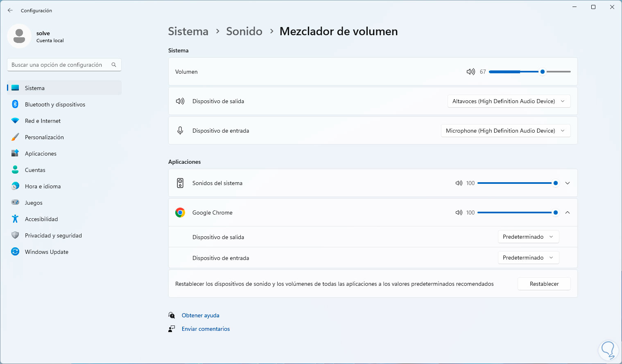Click the back arrow in Configuración

pos(10,10)
